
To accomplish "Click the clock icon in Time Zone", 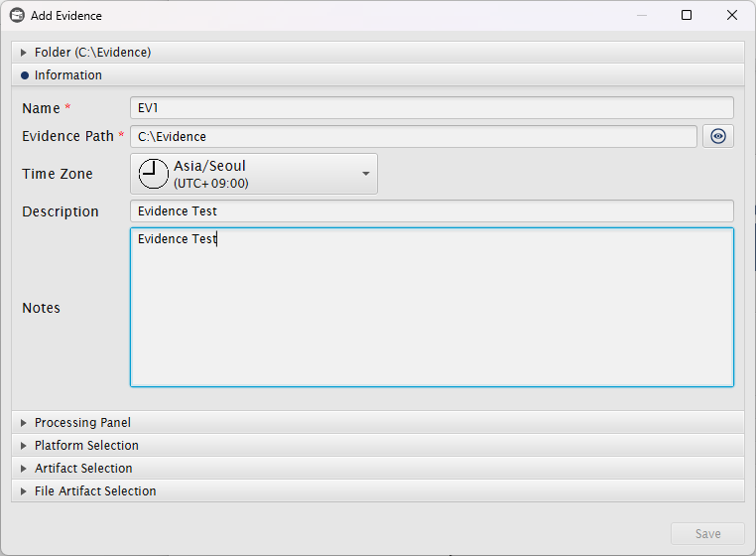I will (x=154, y=174).
